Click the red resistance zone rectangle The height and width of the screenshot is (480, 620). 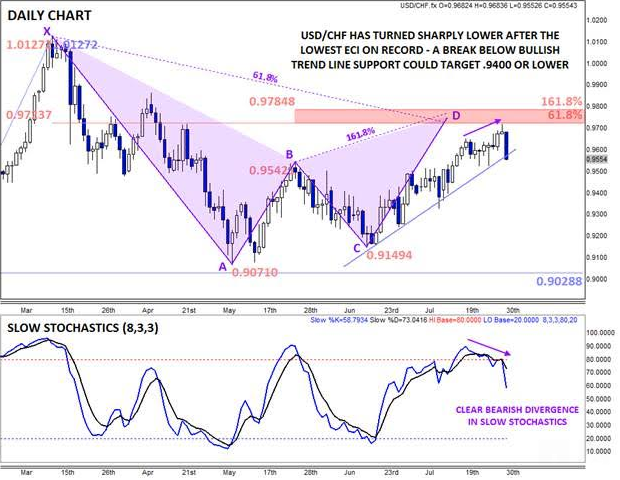(439, 116)
